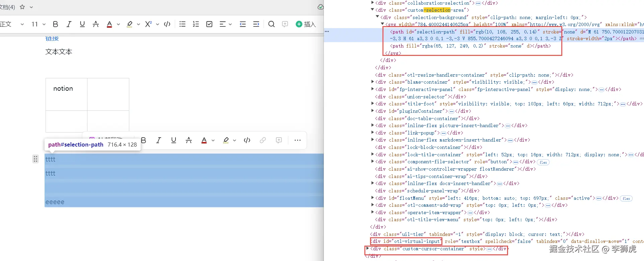Add comment from floating toolbar
The width and height of the screenshot is (644, 261).
pyautogui.click(x=279, y=140)
